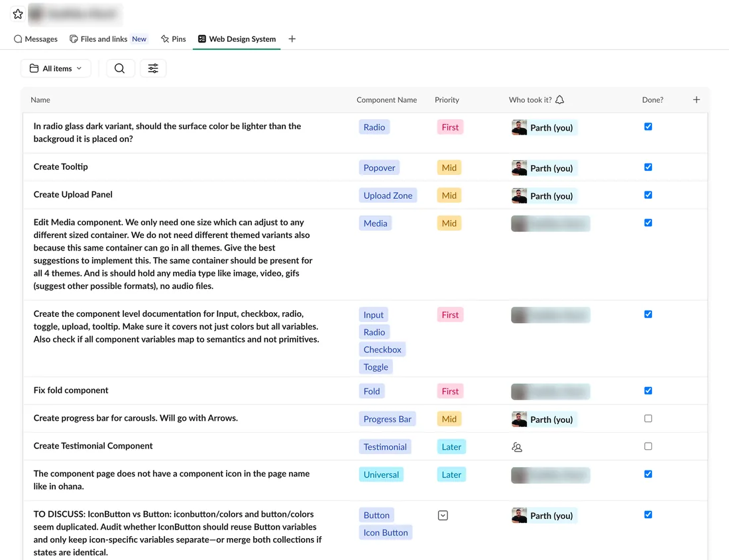This screenshot has height=560, width=729.
Task: Check Done for Create Testimonial Component
Action: [648, 446]
